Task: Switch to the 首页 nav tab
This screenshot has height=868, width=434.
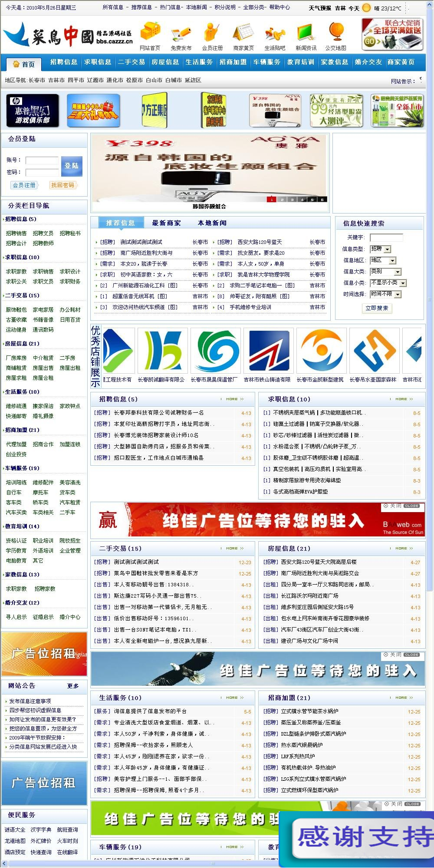Action: point(24,64)
